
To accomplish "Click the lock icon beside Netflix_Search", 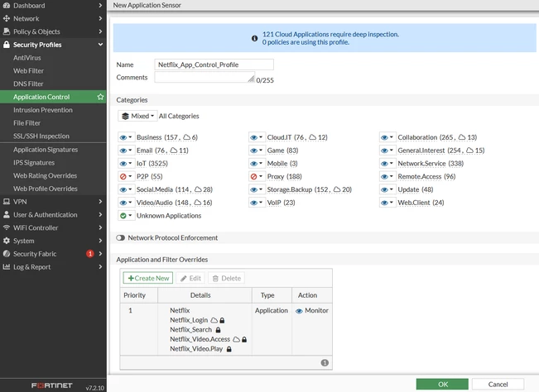I will [x=218, y=330].
